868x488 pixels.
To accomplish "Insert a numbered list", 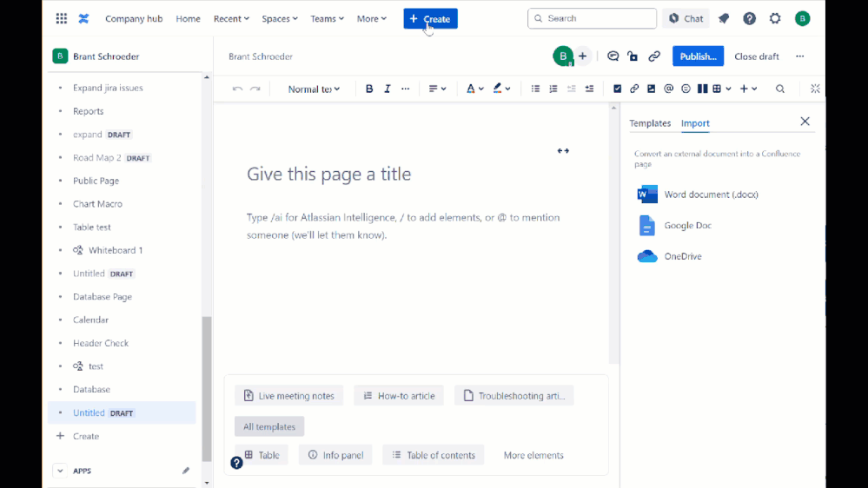I will (x=553, y=89).
